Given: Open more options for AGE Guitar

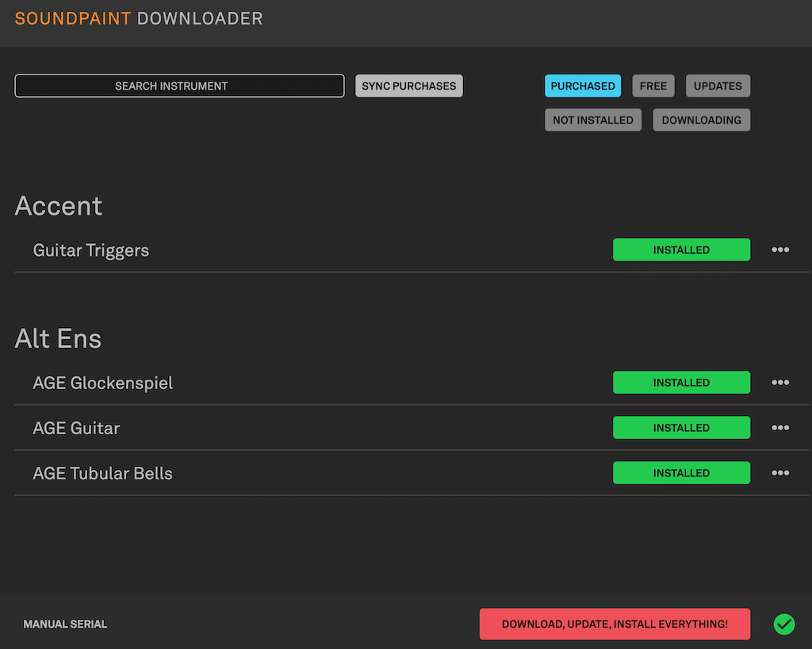Looking at the screenshot, I should point(780,427).
